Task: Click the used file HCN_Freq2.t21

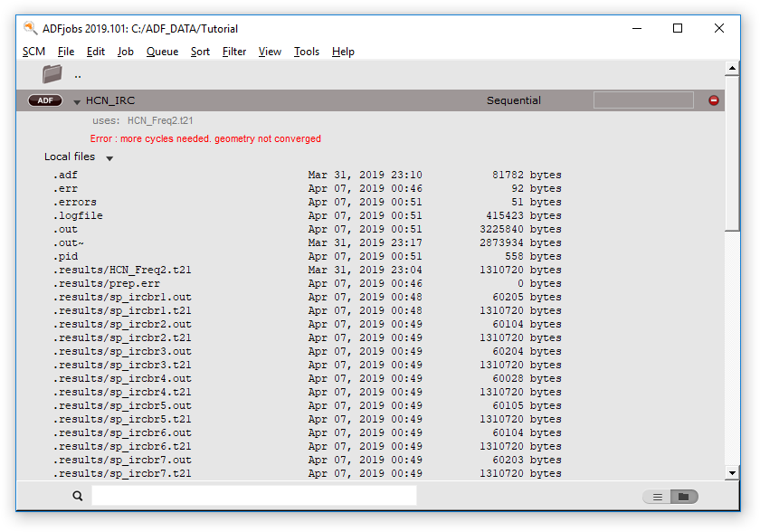Action: coord(160,120)
